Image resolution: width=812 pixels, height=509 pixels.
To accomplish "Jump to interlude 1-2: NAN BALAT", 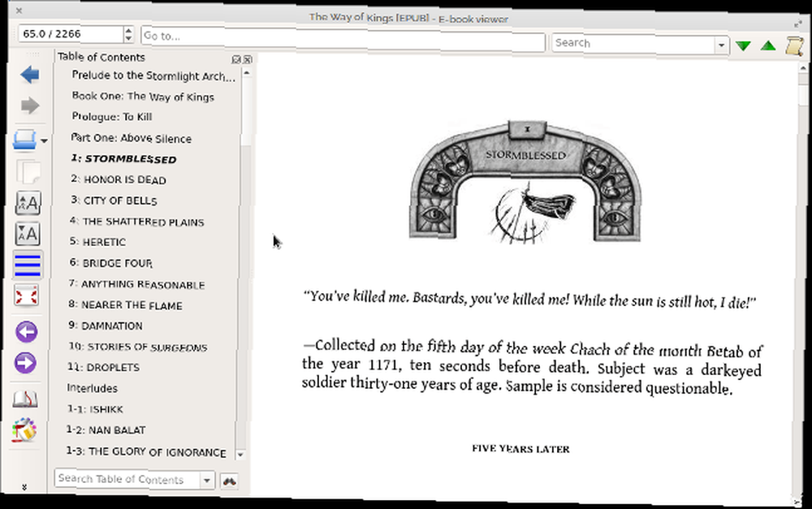I will tap(106, 429).
